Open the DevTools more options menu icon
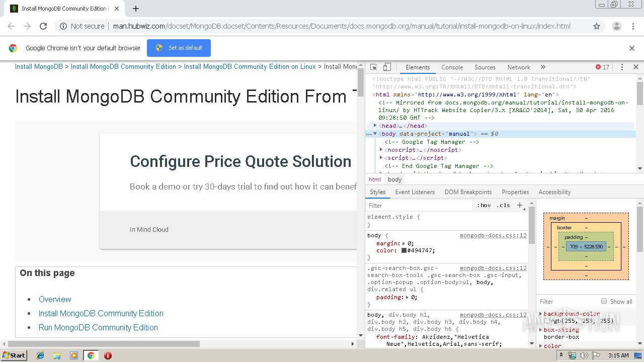Image resolution: width=644 pixels, height=362 pixels. [x=622, y=67]
